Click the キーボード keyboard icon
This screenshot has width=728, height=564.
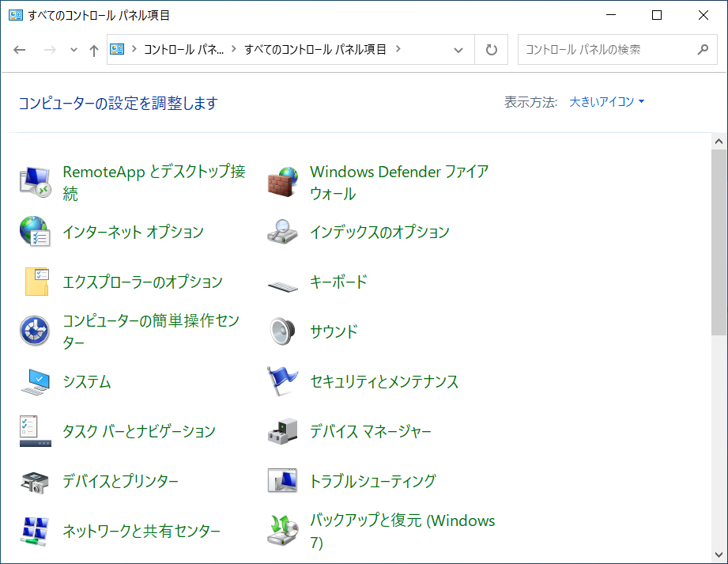[x=283, y=286]
